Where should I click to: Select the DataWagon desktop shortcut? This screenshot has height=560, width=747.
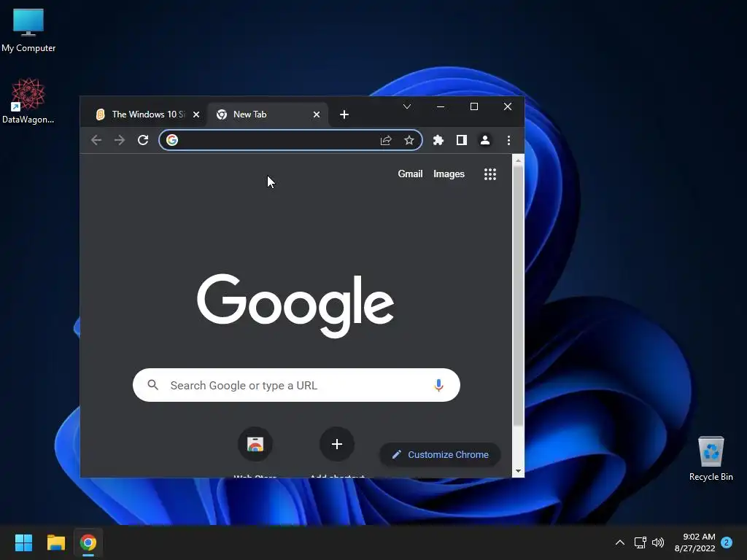(x=28, y=101)
